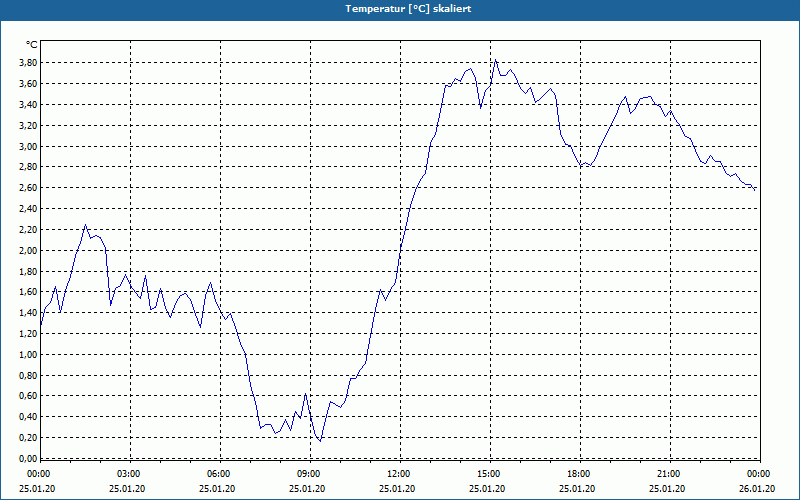800x500 pixels.
Task: Select the 1,80 y-axis value
Action: coord(29,271)
